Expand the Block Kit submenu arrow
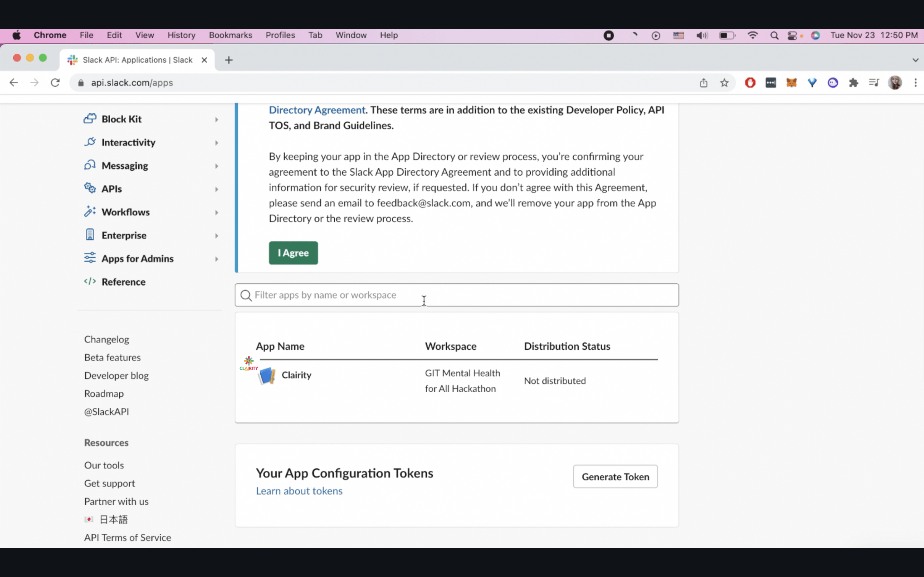The image size is (924, 577). coord(217,120)
